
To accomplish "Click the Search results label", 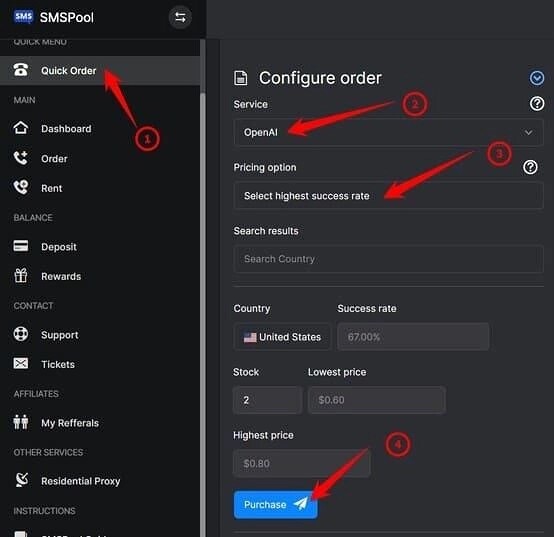I will 266,231.
